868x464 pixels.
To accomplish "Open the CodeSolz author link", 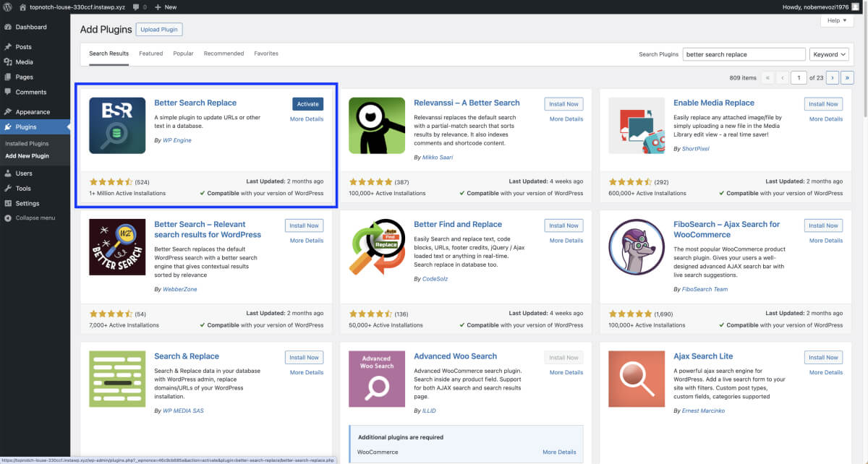I will pyautogui.click(x=435, y=279).
